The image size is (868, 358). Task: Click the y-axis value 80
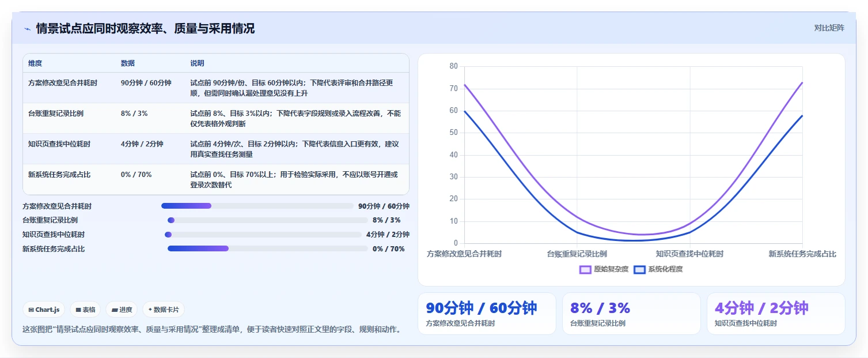[x=453, y=66]
